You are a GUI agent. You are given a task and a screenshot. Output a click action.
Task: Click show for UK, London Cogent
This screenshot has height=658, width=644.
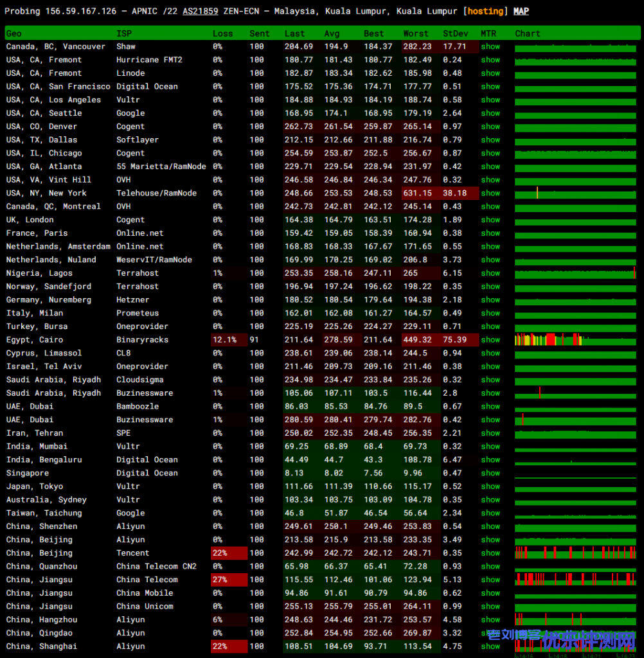pyautogui.click(x=490, y=220)
